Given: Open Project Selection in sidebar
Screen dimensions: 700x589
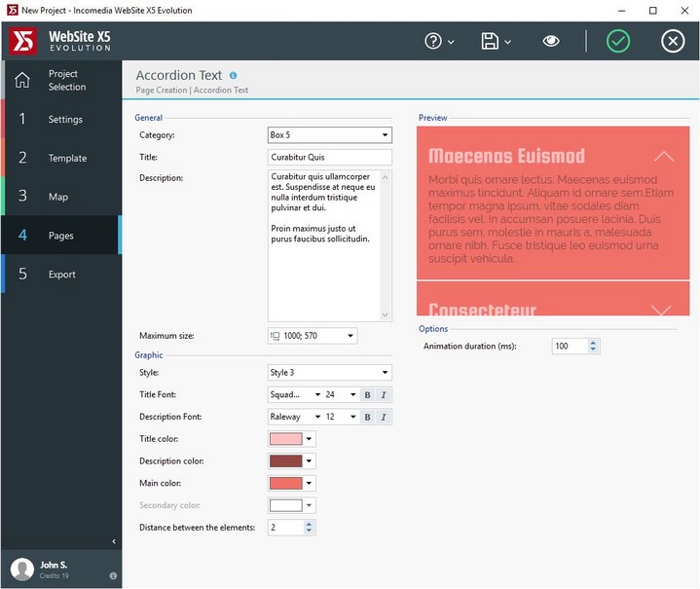Looking at the screenshot, I should [61, 80].
